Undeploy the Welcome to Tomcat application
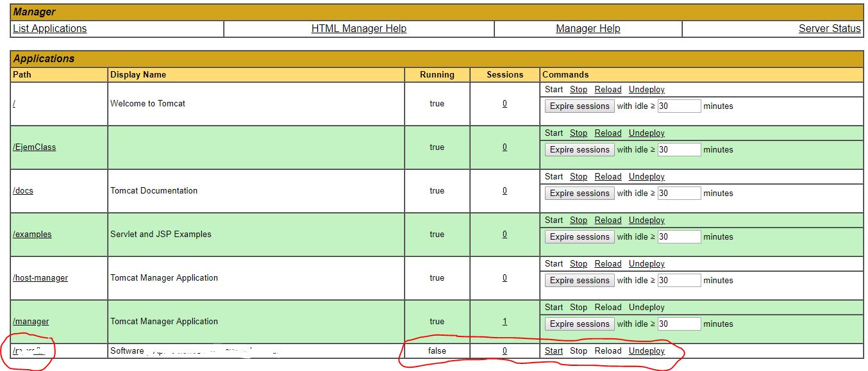This screenshot has height=371, width=868. (646, 90)
